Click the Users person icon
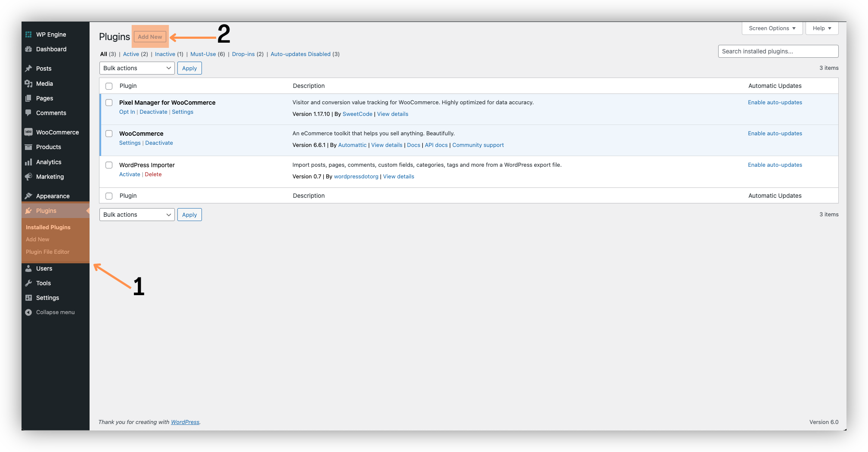Image resolution: width=868 pixels, height=452 pixels. 28,268
